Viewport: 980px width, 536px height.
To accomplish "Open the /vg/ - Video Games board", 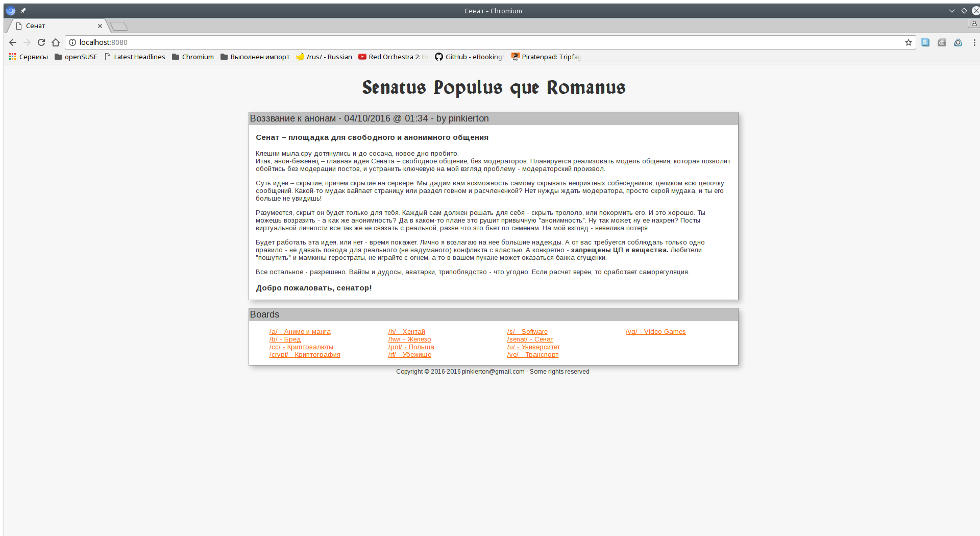I will [656, 332].
